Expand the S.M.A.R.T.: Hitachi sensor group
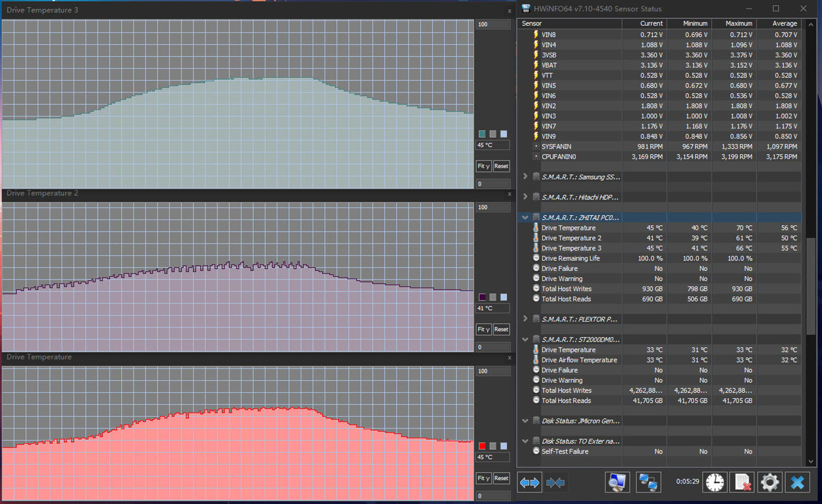The height and width of the screenshot is (504, 822). (x=525, y=197)
